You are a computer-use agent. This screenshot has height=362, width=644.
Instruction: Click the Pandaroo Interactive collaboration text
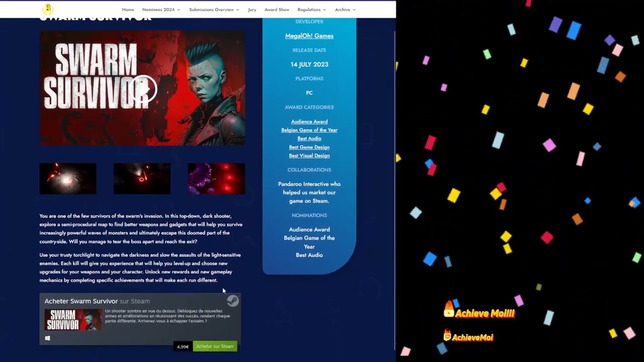tap(309, 193)
